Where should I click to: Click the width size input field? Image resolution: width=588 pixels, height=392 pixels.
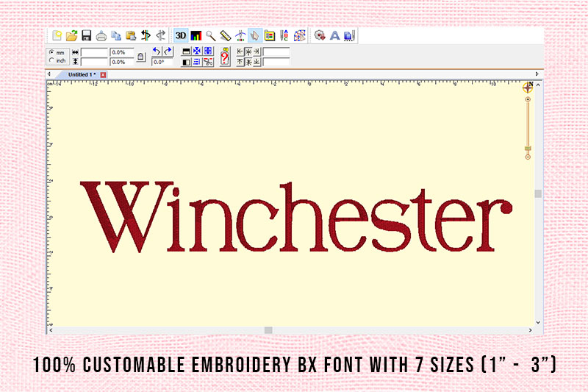coord(94,52)
